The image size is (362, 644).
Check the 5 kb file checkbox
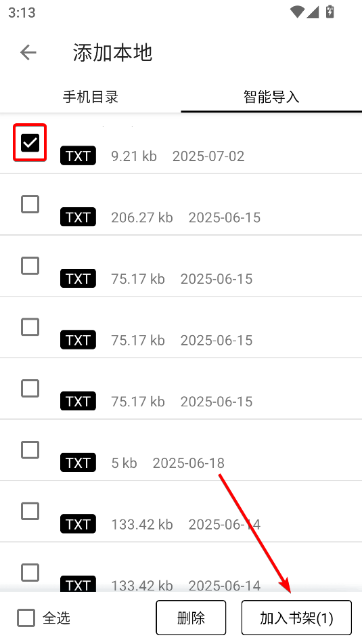click(x=30, y=450)
